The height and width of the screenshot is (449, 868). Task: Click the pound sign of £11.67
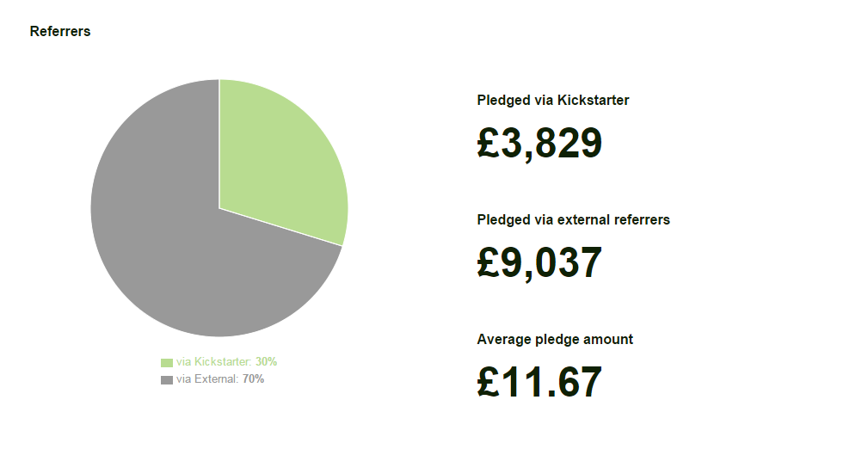point(489,382)
